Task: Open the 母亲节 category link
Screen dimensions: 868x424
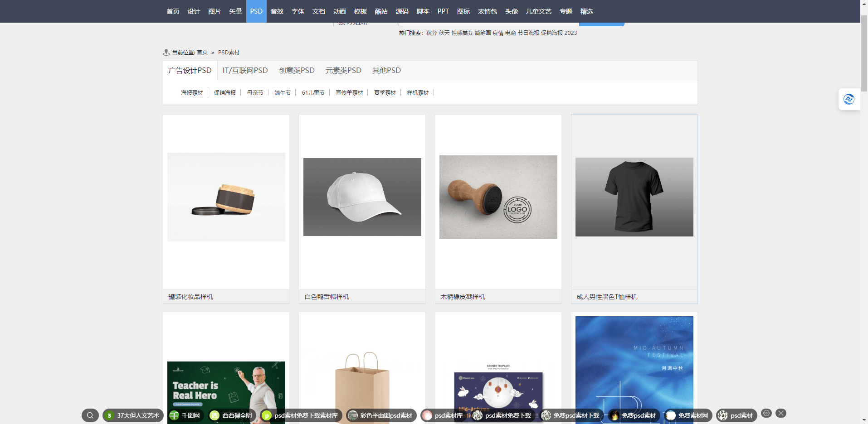Action: pos(255,92)
